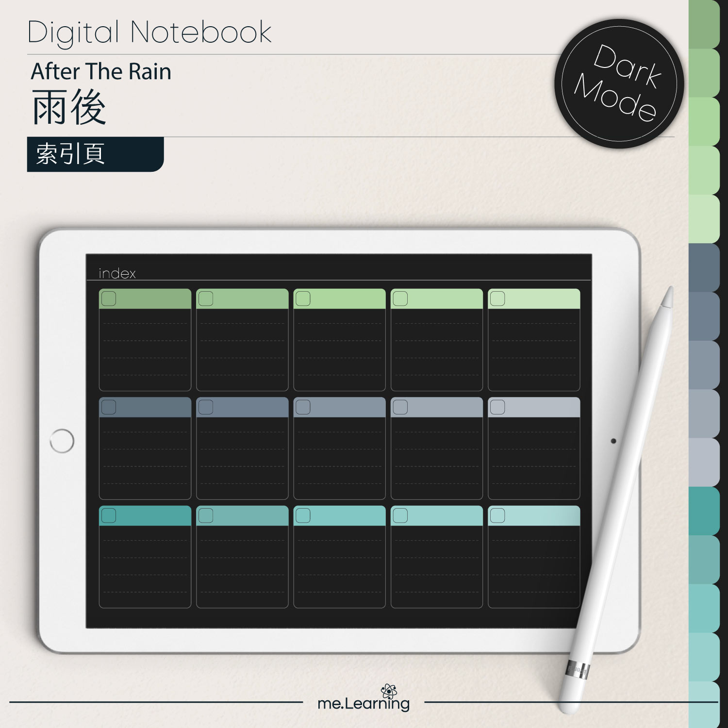The image size is (728, 728).
Task: Click the iPad home button
Action: click(x=62, y=441)
